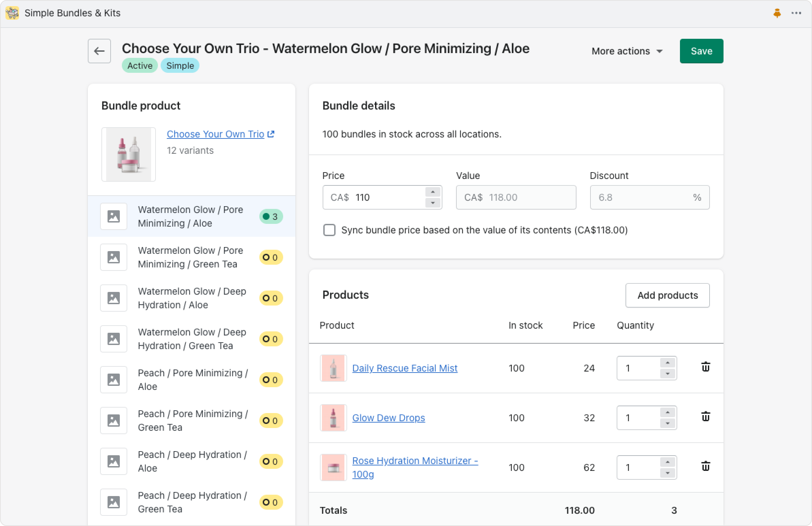Click the Simple Bundles & Kits app logo
The height and width of the screenshot is (526, 812).
pos(12,13)
